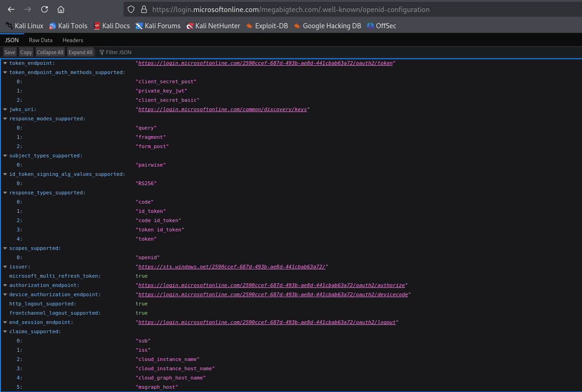The width and height of the screenshot is (582, 392).
Task: Open the Kali Linux bookmark
Action: [x=25, y=26]
